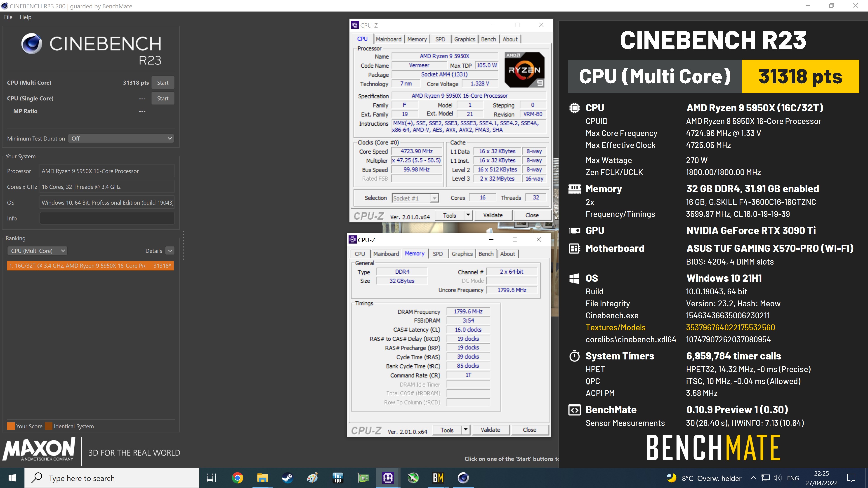Open the Socket #1 selection dropdown
Screen dimensions: 868x488
tap(415, 198)
